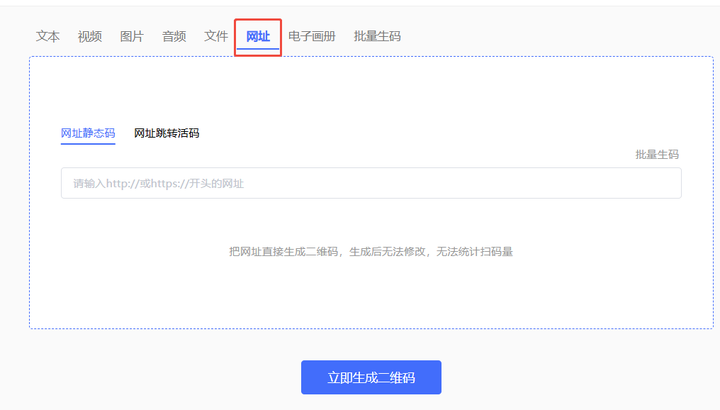This screenshot has width=720, height=410.
Task: Click the 批量生码 link above the input
Action: [657, 155]
